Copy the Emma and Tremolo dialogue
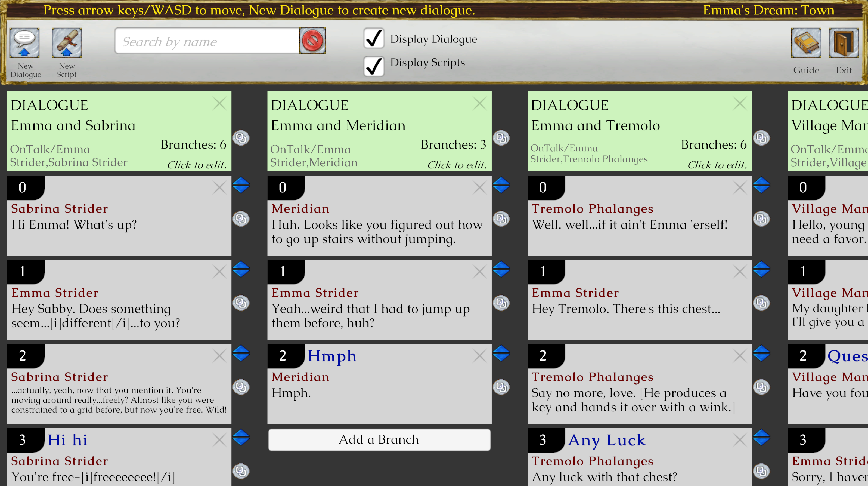868x486 pixels. click(x=761, y=138)
